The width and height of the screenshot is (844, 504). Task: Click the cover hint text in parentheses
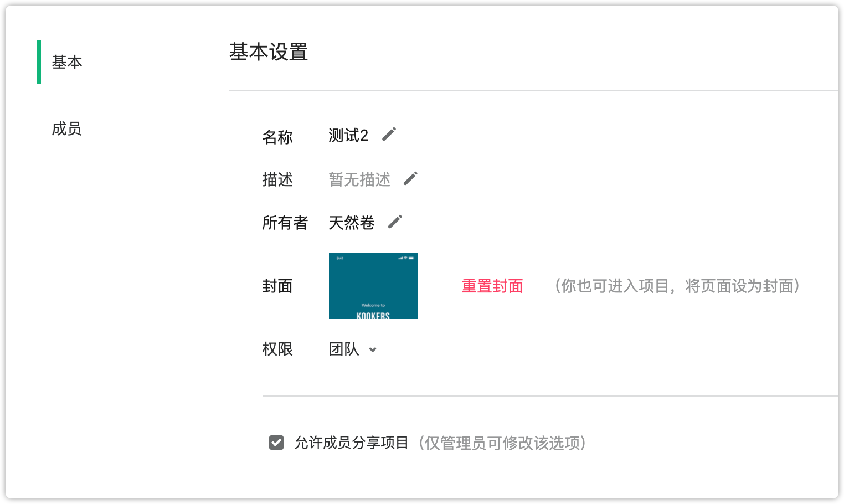(x=677, y=286)
